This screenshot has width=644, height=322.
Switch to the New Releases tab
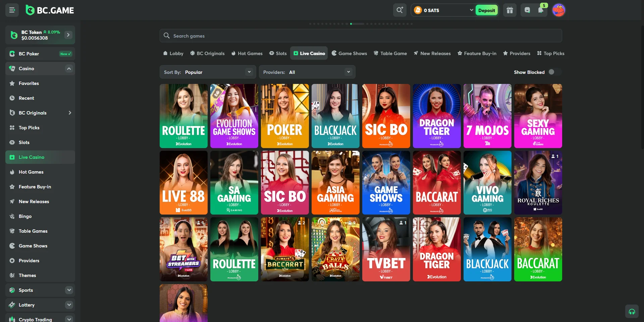coord(432,53)
